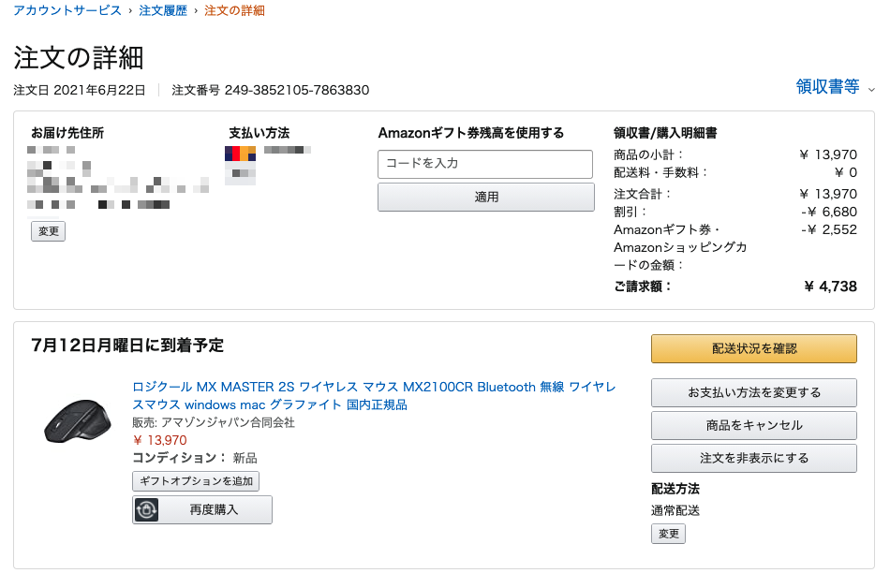Change the delivery address with 変更

(48, 231)
